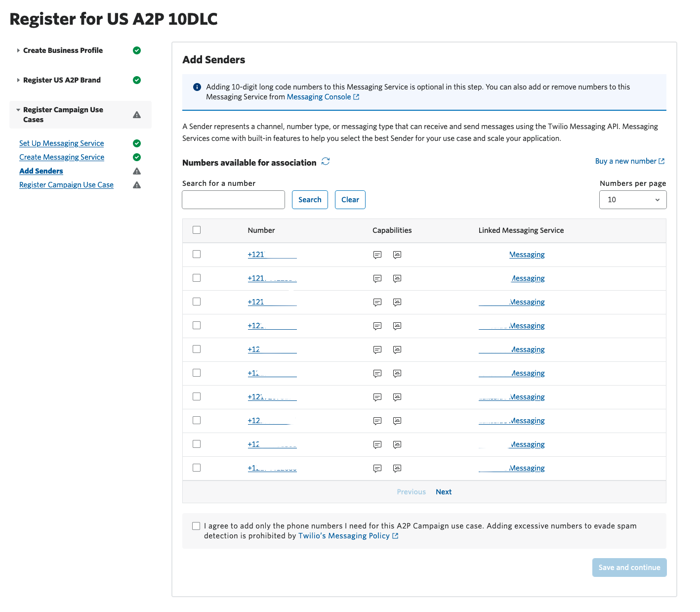Open the Numbers per page dropdown

click(632, 200)
